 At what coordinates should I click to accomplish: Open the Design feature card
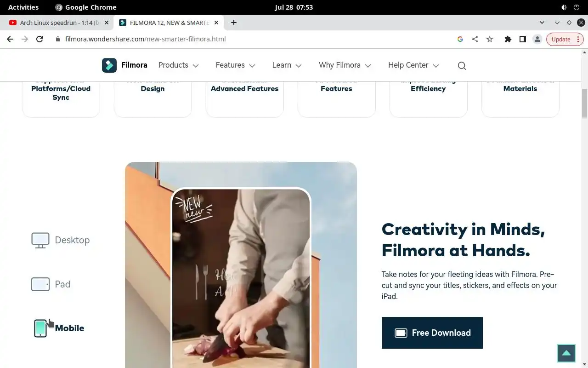click(x=153, y=99)
